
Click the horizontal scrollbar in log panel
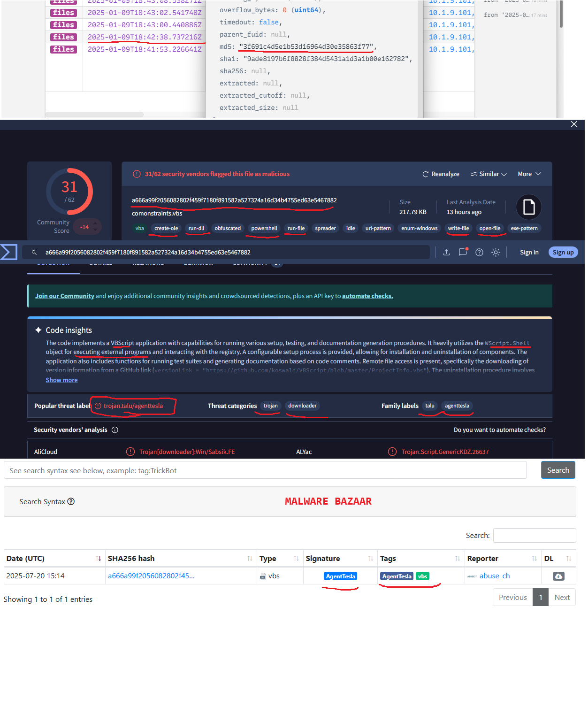94,115
